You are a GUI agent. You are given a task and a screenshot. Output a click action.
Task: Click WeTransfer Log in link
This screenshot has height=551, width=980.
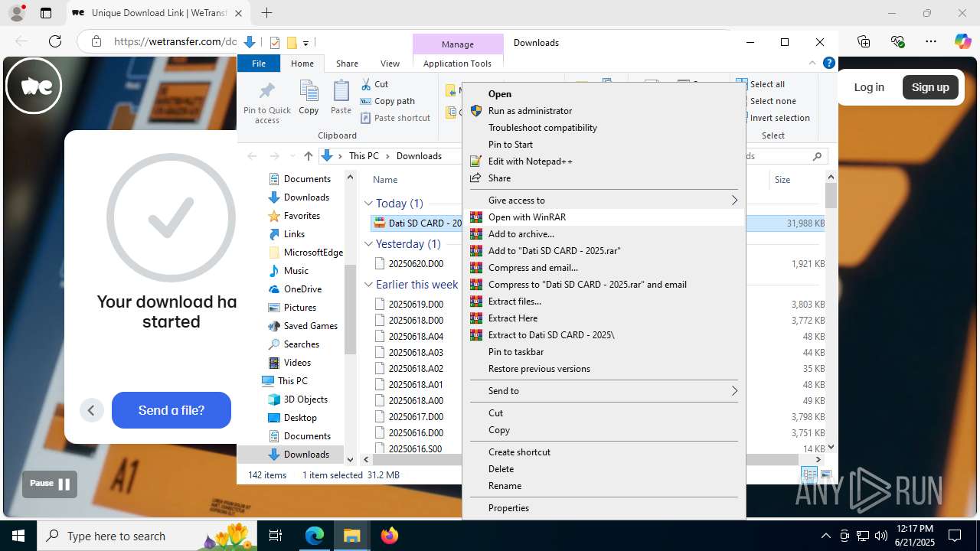coord(869,87)
